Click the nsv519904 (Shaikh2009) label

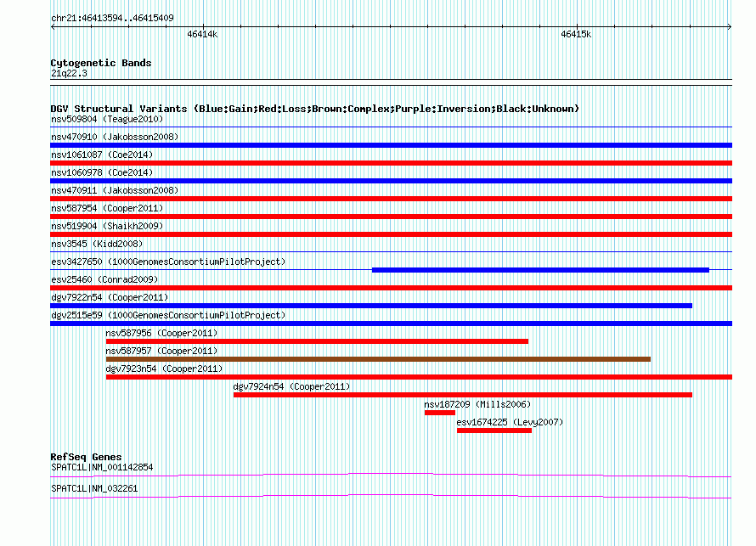point(107,226)
